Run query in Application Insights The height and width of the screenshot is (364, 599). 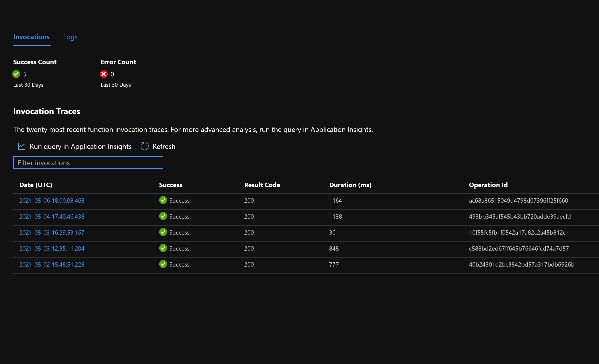(x=80, y=146)
